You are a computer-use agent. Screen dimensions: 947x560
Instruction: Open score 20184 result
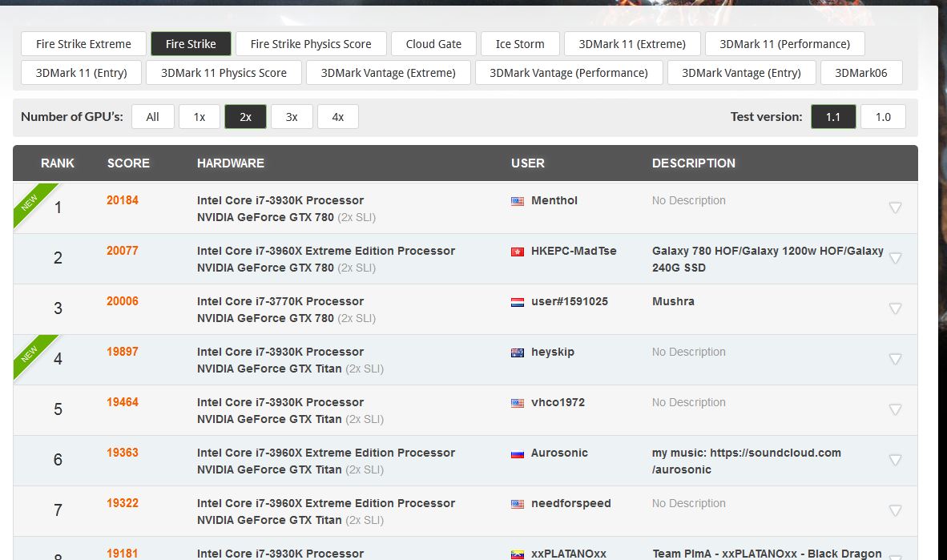coord(123,200)
